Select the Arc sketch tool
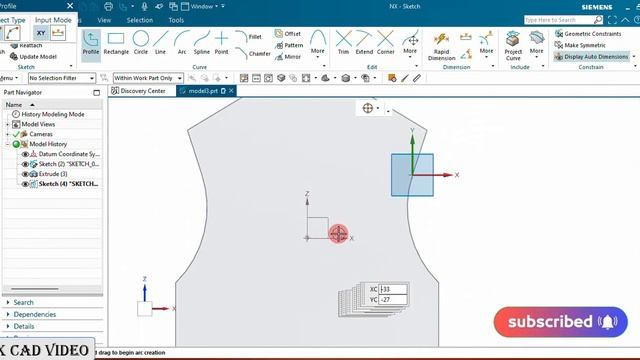The image size is (640, 360). (x=182, y=43)
